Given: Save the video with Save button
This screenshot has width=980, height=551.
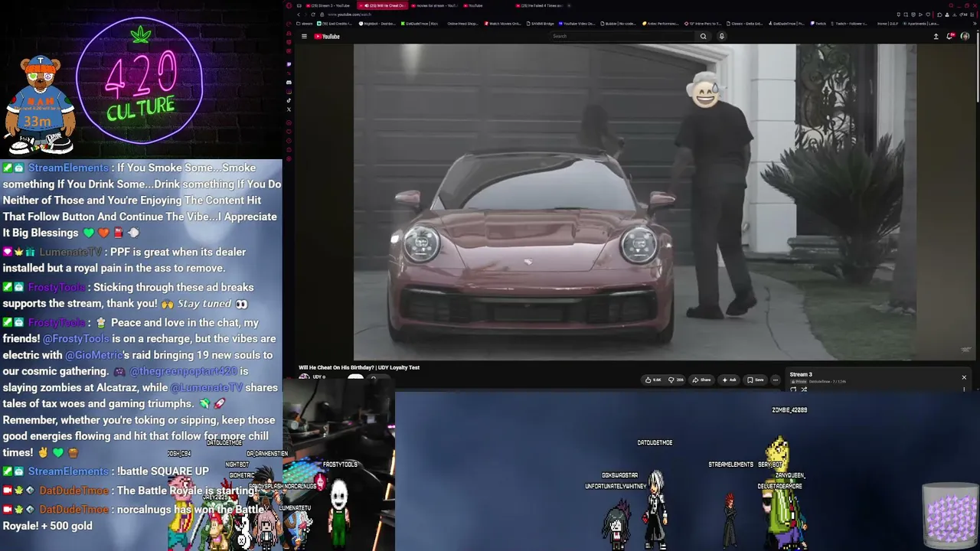Looking at the screenshot, I should [756, 380].
